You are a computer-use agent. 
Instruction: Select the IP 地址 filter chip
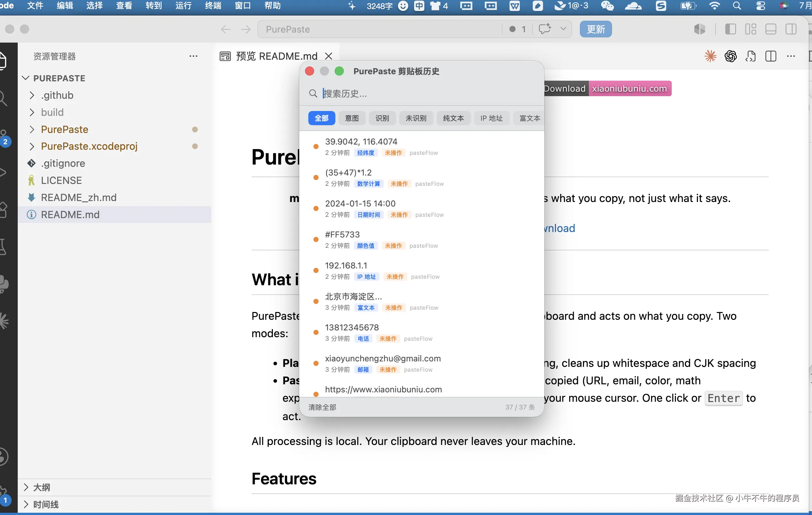(x=491, y=118)
